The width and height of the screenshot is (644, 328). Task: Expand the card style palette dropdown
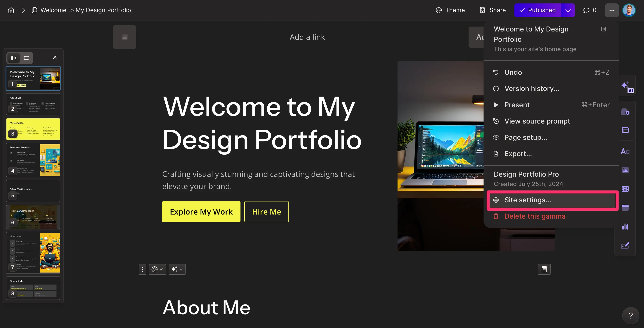[x=157, y=269]
